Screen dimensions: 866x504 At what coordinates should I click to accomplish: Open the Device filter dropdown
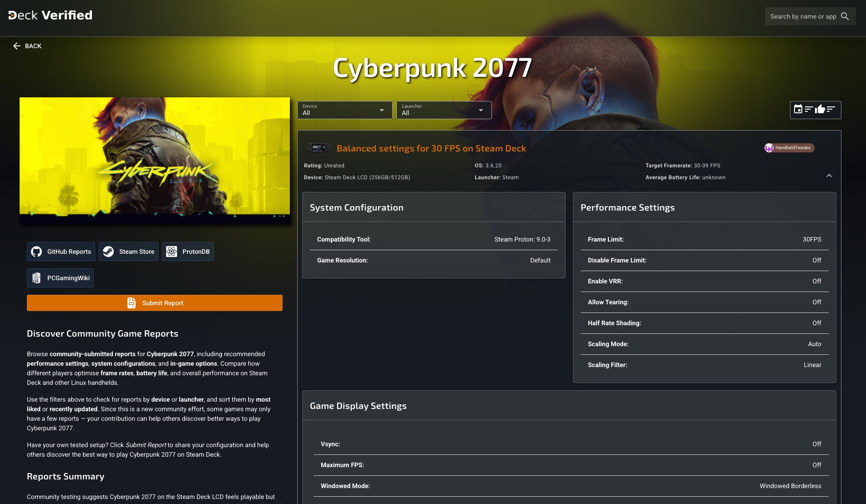344,110
